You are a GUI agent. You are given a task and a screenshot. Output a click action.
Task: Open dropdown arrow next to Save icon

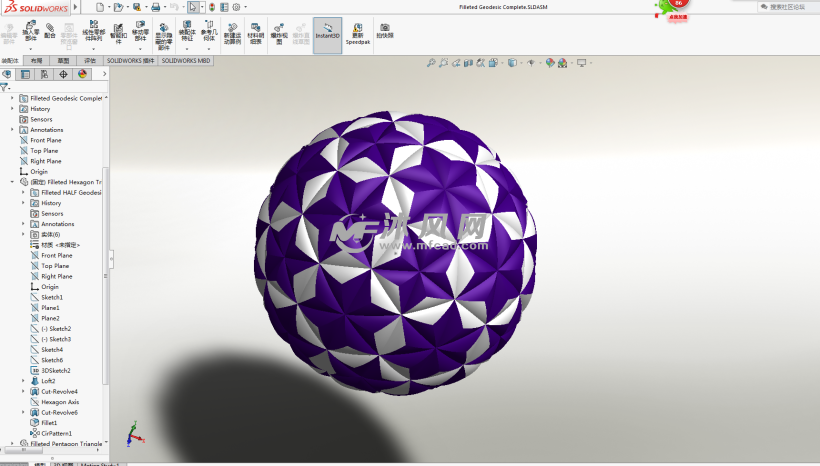(x=146, y=7)
